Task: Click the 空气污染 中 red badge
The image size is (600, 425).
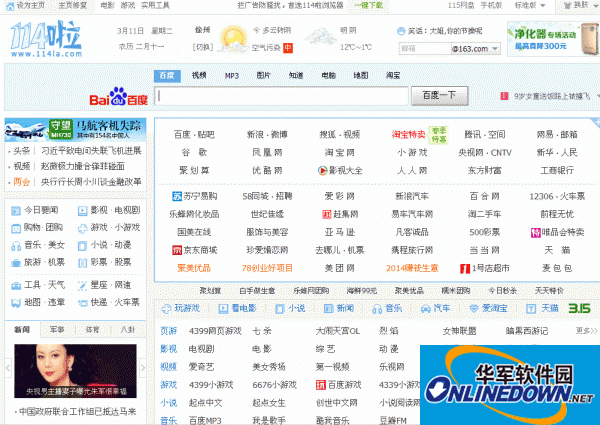Action: pyautogui.click(x=288, y=48)
